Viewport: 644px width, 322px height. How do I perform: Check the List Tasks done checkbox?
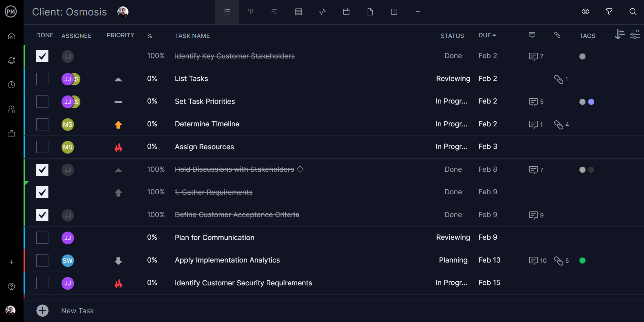[x=42, y=79]
